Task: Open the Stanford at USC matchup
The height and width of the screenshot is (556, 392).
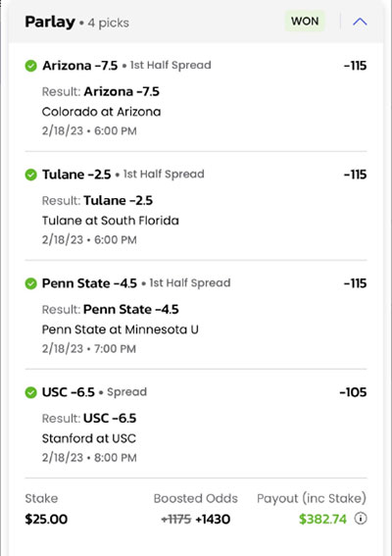Action: (x=89, y=438)
